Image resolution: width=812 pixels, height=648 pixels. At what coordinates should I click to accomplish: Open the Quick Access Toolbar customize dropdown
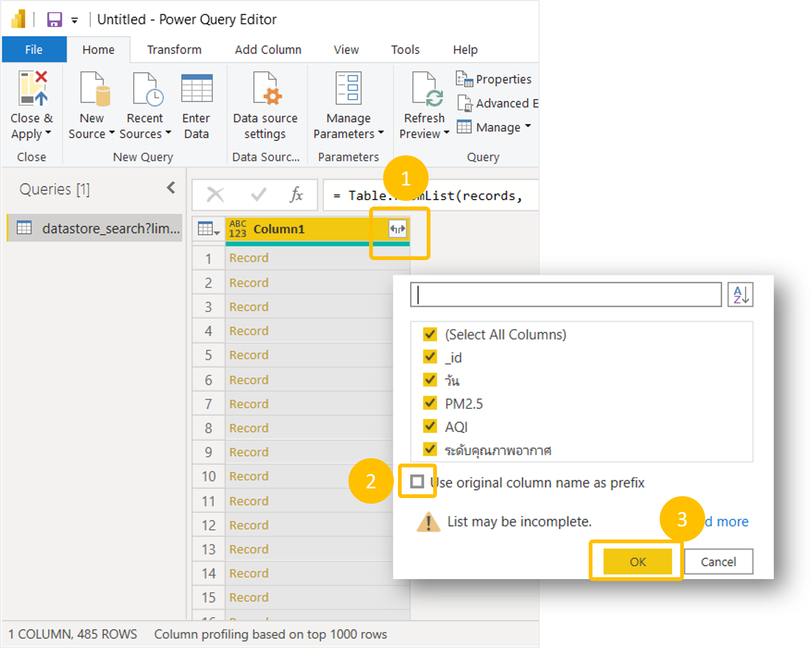click(x=75, y=20)
